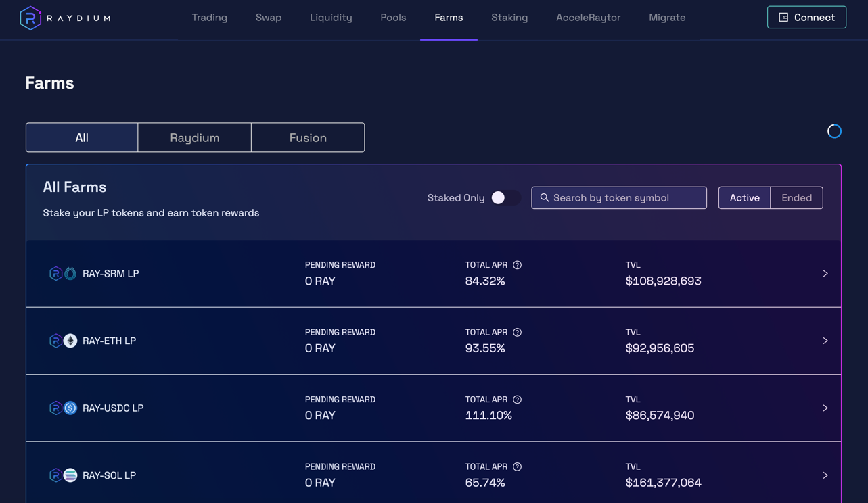Click the circular refresh indicator near the Fusion tab
This screenshot has width=868, height=503.
click(833, 130)
